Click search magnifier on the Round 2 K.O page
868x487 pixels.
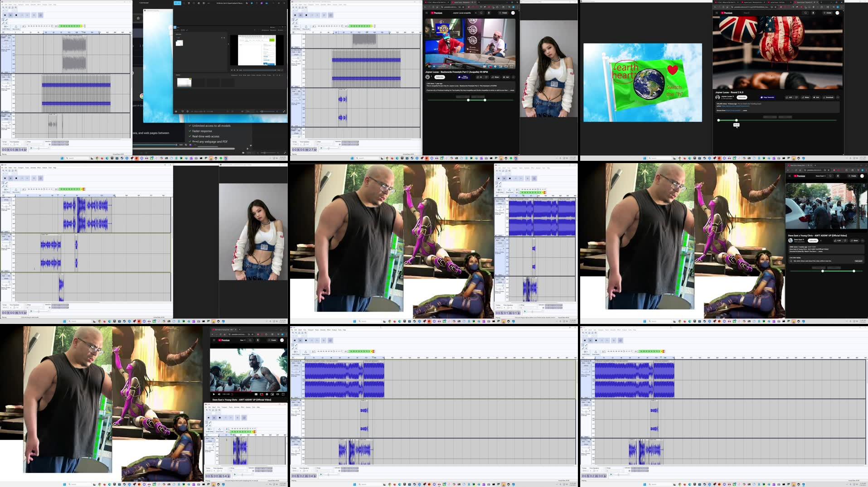[805, 13]
